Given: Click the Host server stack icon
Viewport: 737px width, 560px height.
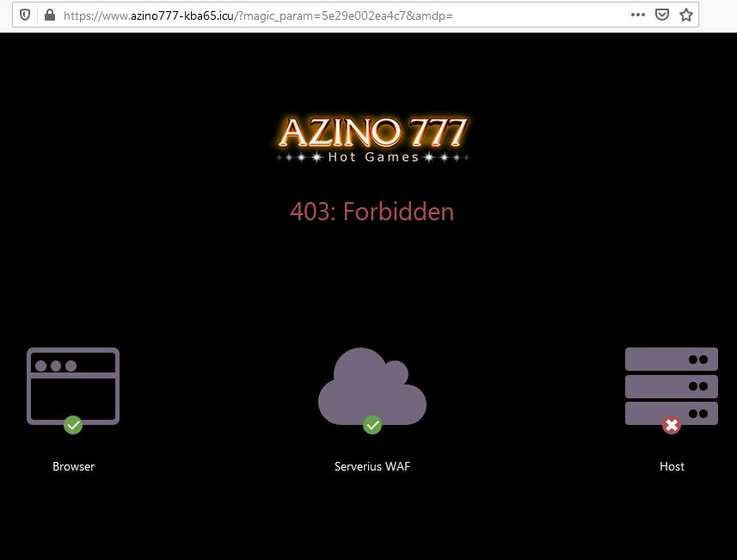Looking at the screenshot, I should click(671, 386).
